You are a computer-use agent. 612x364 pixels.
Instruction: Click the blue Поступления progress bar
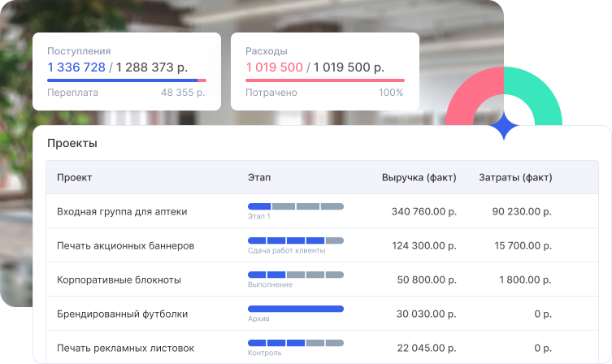(122, 80)
